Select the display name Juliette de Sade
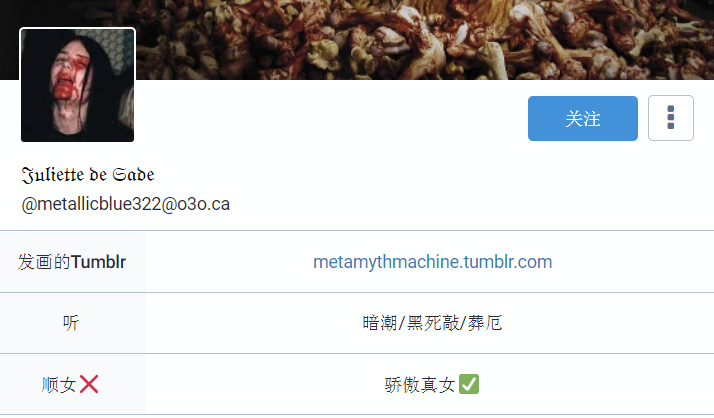Image resolution: width=714 pixels, height=418 pixels. coord(88,174)
